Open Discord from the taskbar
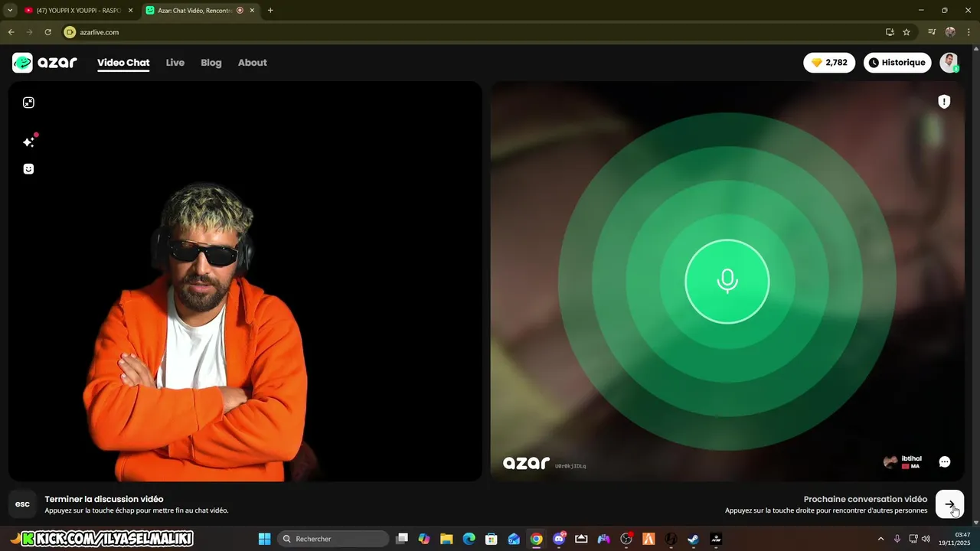 coord(559,539)
